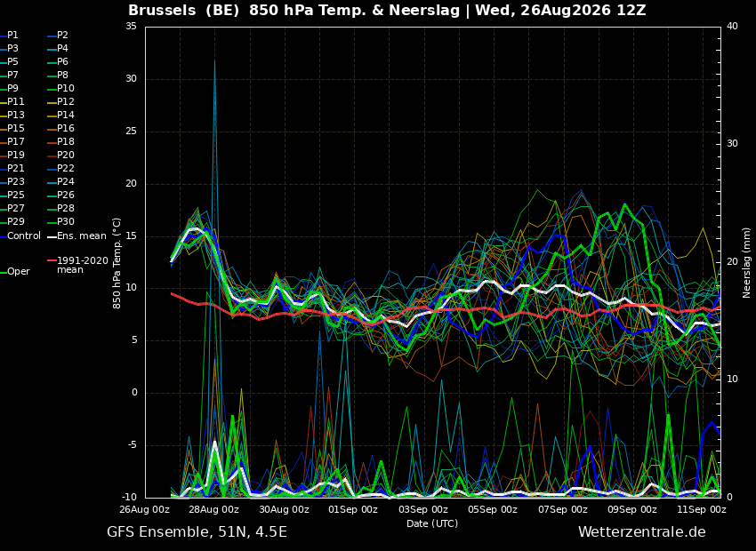Click the "01Sep 00z" date axis label
756x551 pixels.
353,509
